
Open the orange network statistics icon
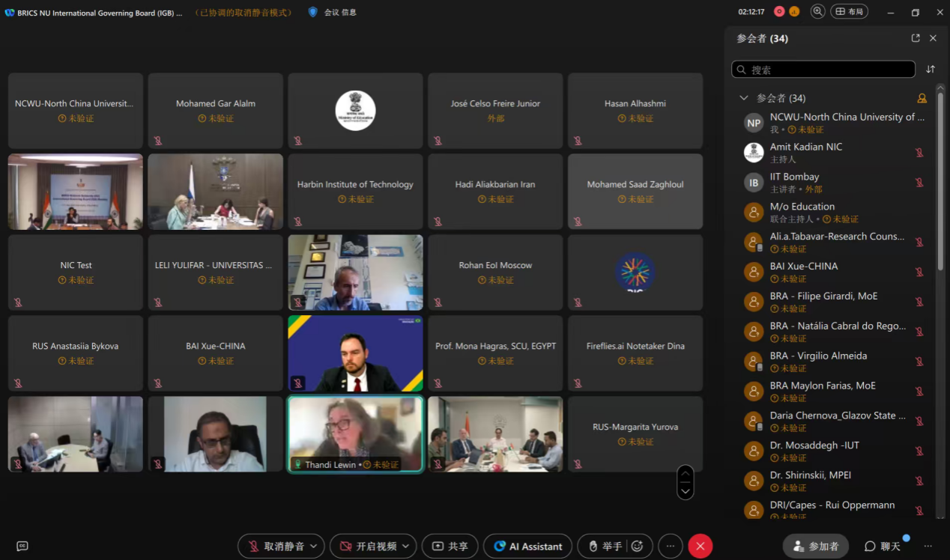794,11
